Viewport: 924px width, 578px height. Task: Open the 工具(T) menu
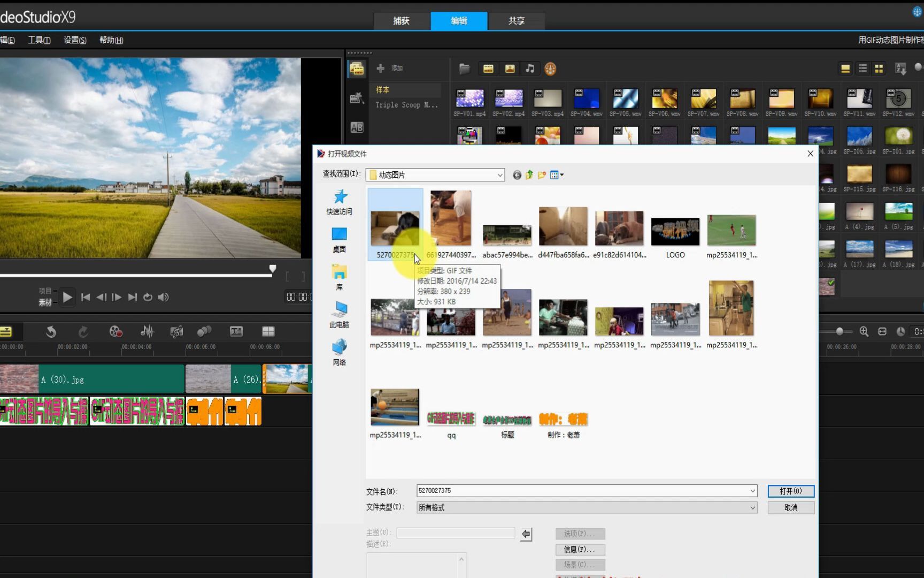[39, 40]
